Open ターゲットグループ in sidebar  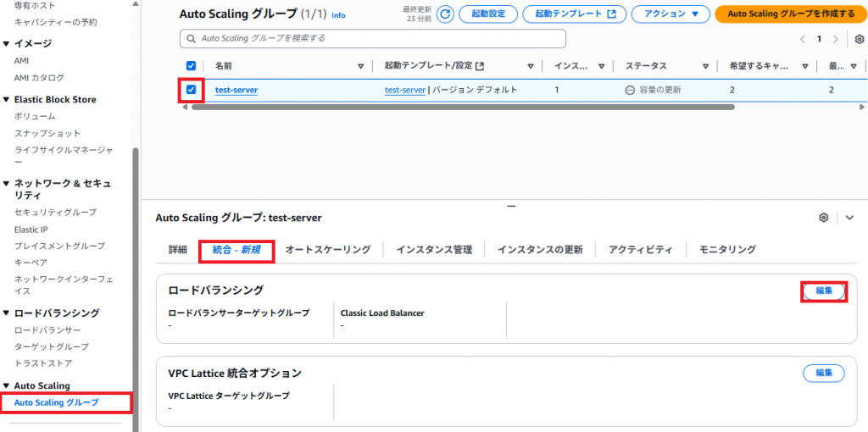[52, 346]
